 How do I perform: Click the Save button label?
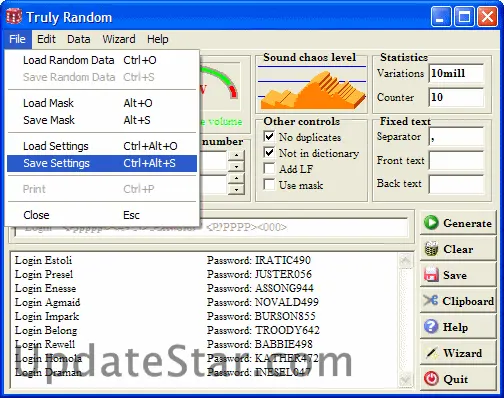(x=455, y=275)
